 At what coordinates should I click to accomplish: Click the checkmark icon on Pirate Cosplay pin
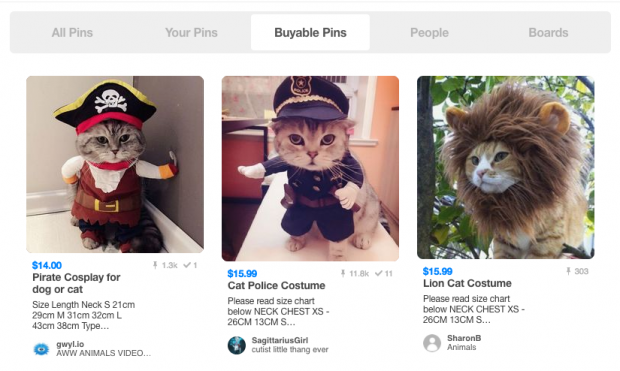point(187,265)
